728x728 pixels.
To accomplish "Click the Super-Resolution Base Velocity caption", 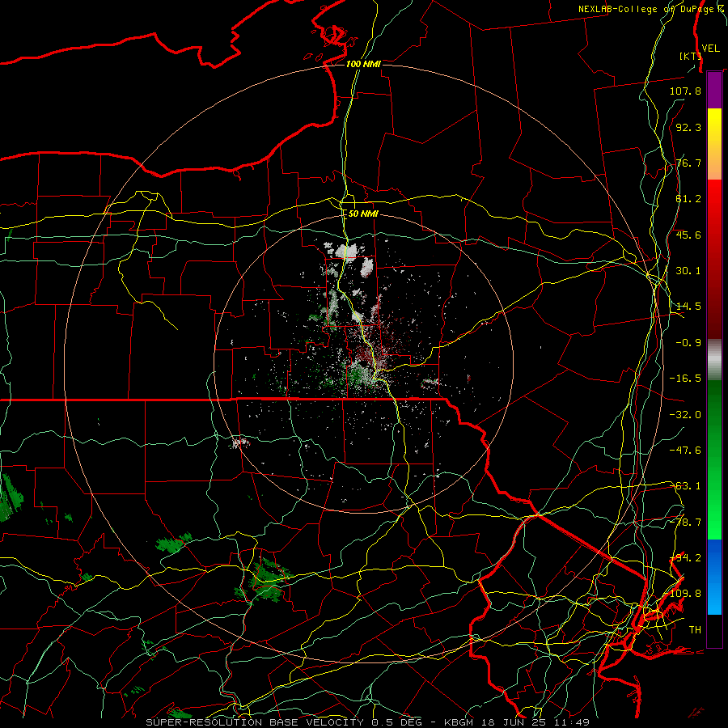I will pos(367,722).
